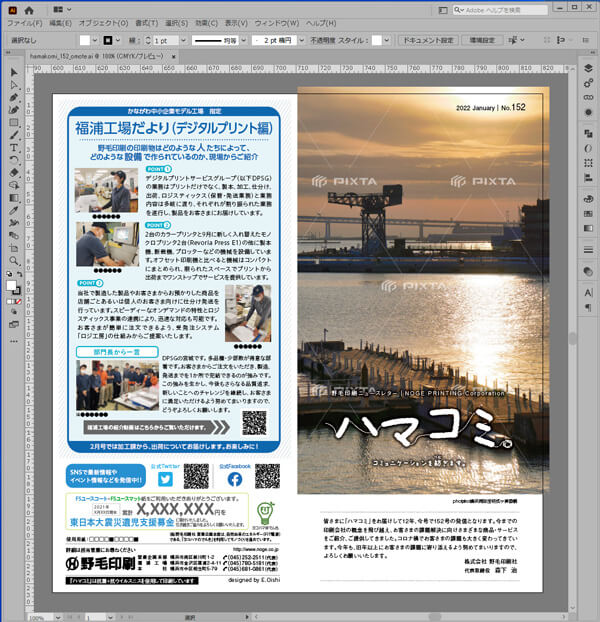Select the Eraser tool
Screen dimensions: 600x622
coord(14,173)
